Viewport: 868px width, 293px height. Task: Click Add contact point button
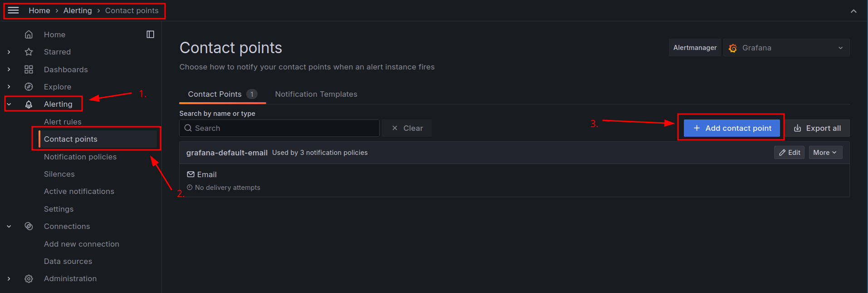pyautogui.click(x=731, y=128)
